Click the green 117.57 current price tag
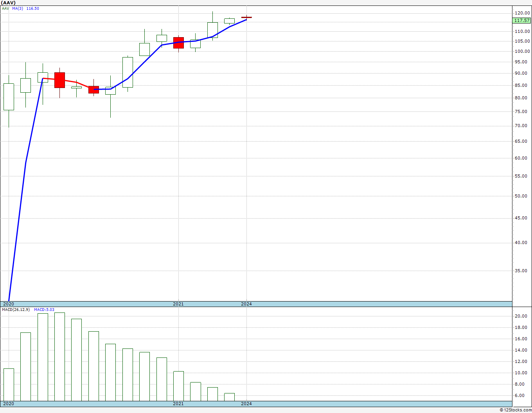Screen dimensions: 532x413 click(522, 20)
